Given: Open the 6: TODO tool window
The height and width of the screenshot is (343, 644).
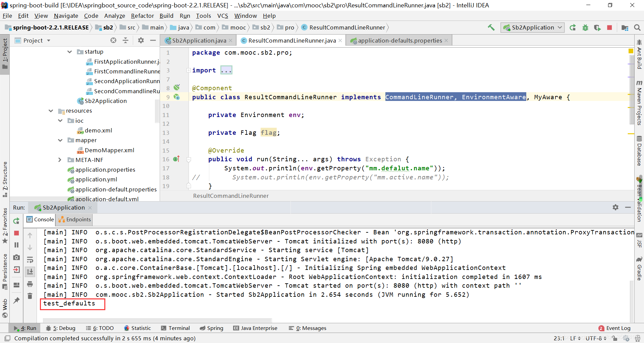Looking at the screenshot, I should coord(100,328).
